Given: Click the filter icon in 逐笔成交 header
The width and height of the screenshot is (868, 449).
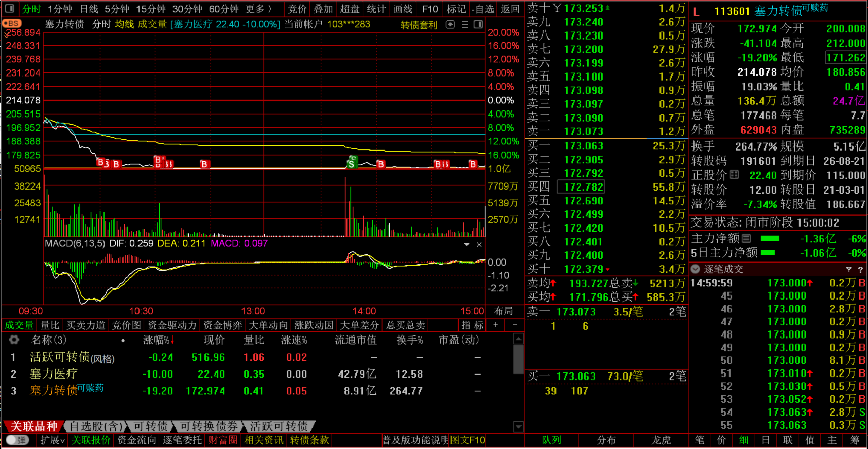Looking at the screenshot, I should pos(849,269).
